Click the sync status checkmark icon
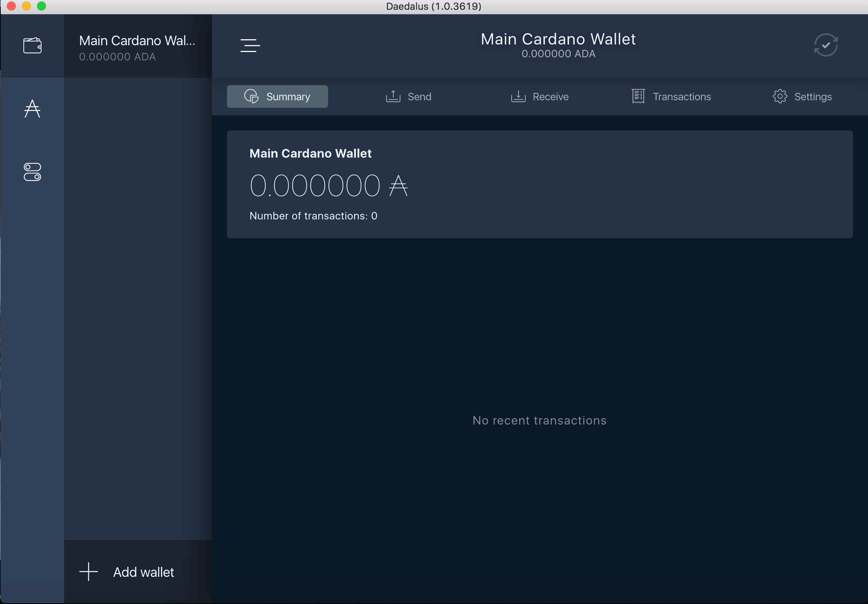This screenshot has width=868, height=604. click(826, 45)
